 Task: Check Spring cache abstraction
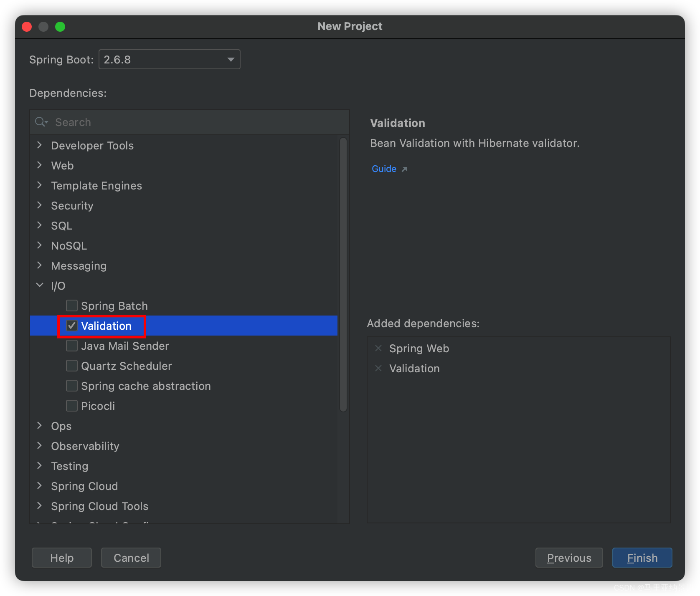coord(71,386)
